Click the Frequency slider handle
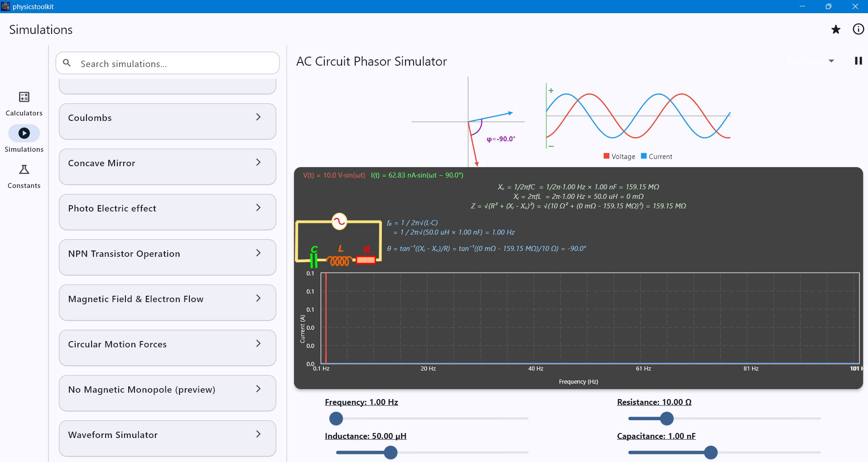 tap(336, 419)
